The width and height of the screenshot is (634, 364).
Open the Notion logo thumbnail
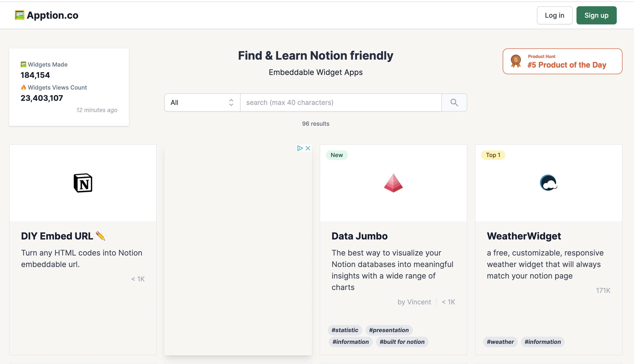click(x=83, y=183)
